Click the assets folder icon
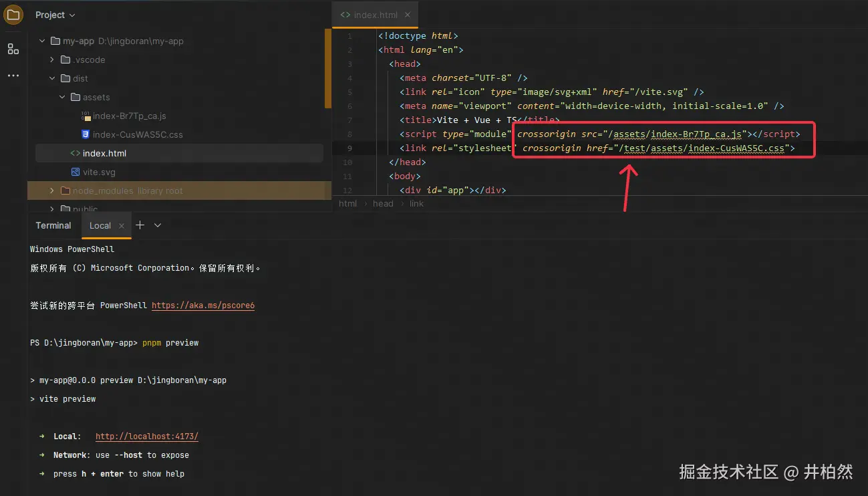Viewport: 868px width, 496px height. click(x=76, y=97)
